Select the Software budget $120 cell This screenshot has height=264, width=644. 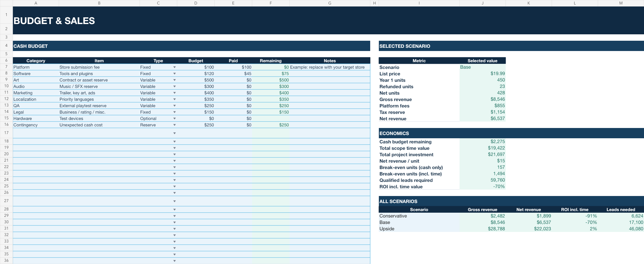click(196, 73)
